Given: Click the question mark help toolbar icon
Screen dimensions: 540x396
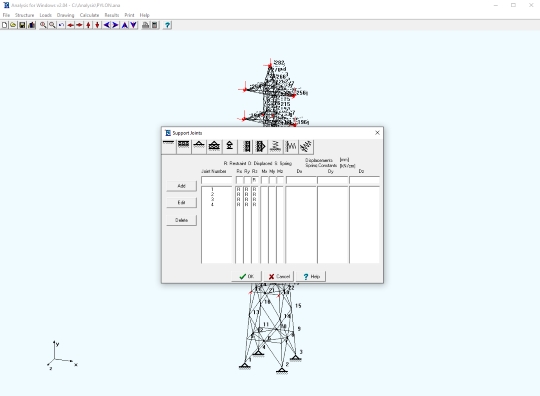Looking at the screenshot, I should pos(167,25).
